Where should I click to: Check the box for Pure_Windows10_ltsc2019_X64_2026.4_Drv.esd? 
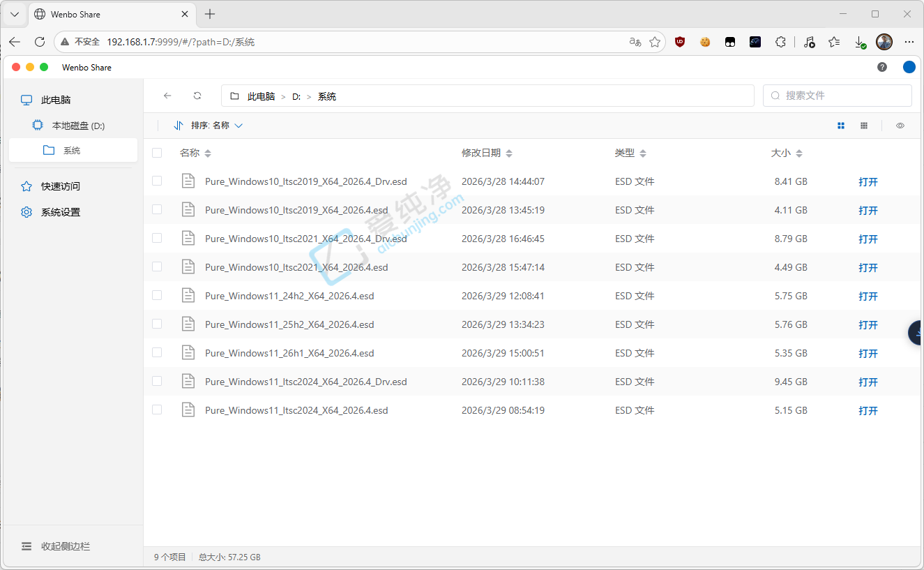coord(157,181)
